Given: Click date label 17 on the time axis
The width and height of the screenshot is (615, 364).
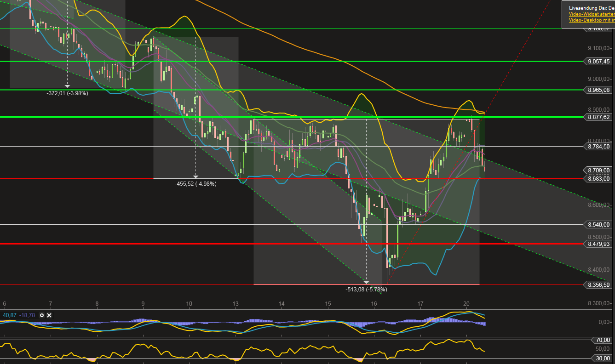Looking at the screenshot, I should (x=420, y=304).
